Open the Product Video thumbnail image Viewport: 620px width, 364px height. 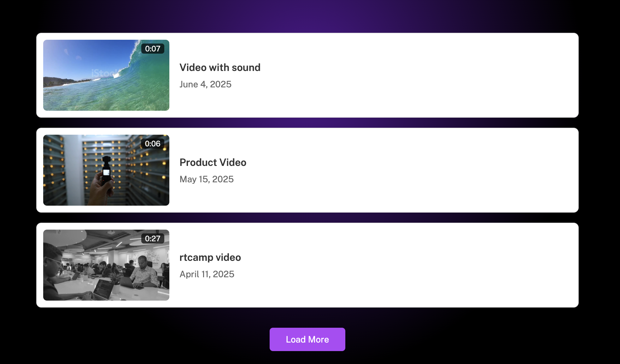pyautogui.click(x=106, y=170)
